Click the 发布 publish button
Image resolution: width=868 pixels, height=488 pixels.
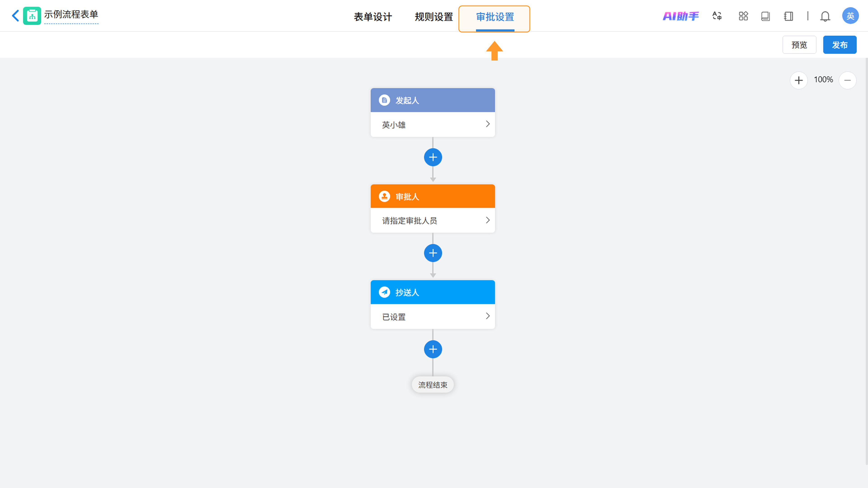[839, 45]
